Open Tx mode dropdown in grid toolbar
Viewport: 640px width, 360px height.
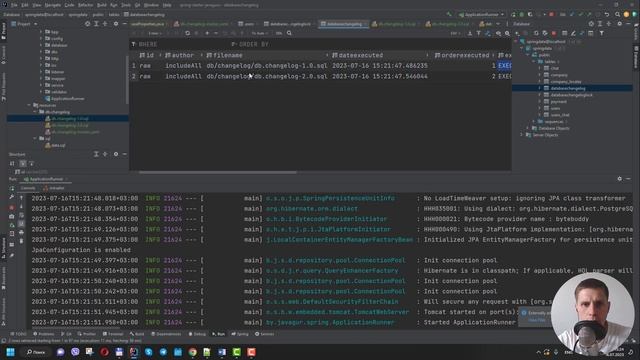tap(259, 33)
